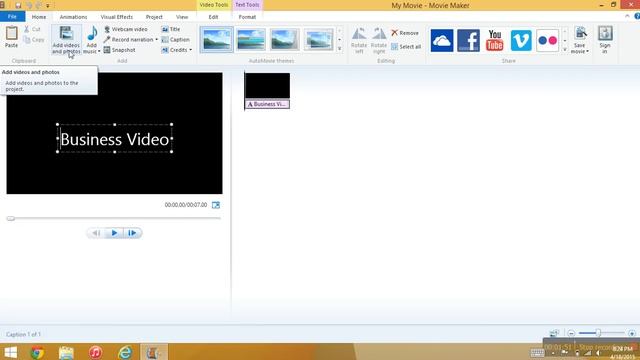Select the first AutoMovie theme thumbnail

click(216, 40)
